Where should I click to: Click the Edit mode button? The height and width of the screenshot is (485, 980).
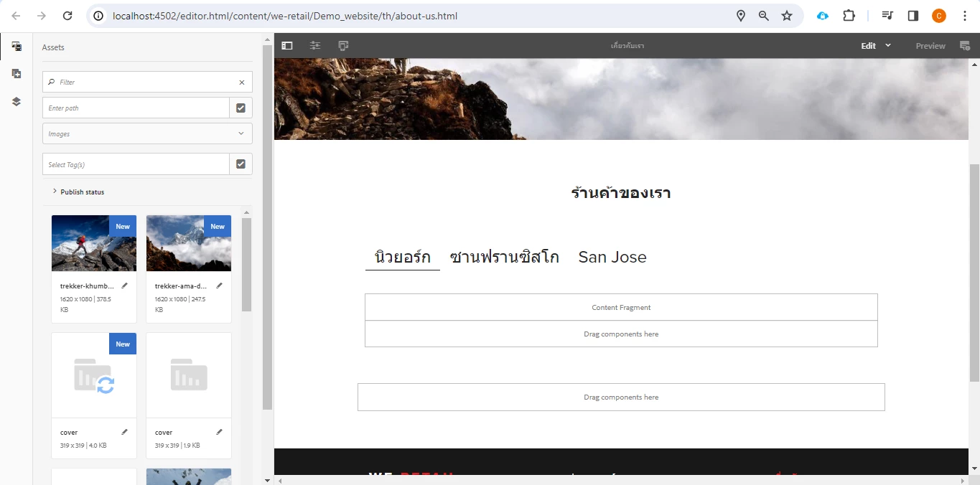869,46
